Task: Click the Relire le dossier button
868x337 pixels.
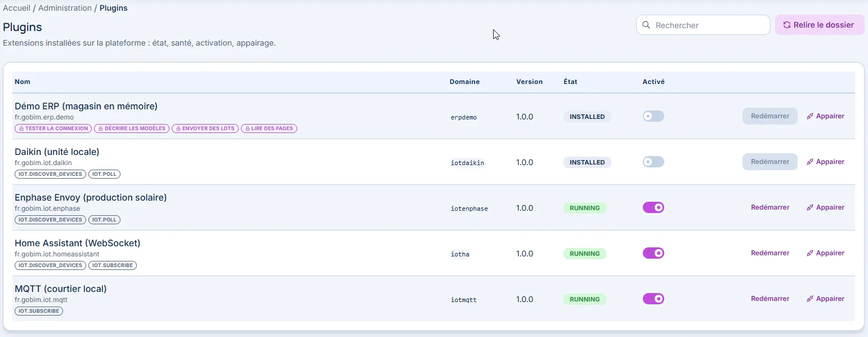Action: 820,25
